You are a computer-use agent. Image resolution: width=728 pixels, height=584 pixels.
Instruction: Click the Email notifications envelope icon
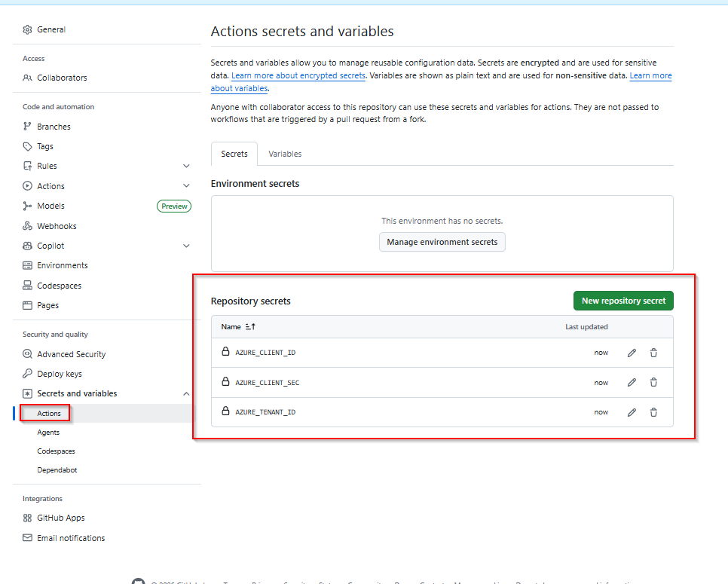pos(27,537)
